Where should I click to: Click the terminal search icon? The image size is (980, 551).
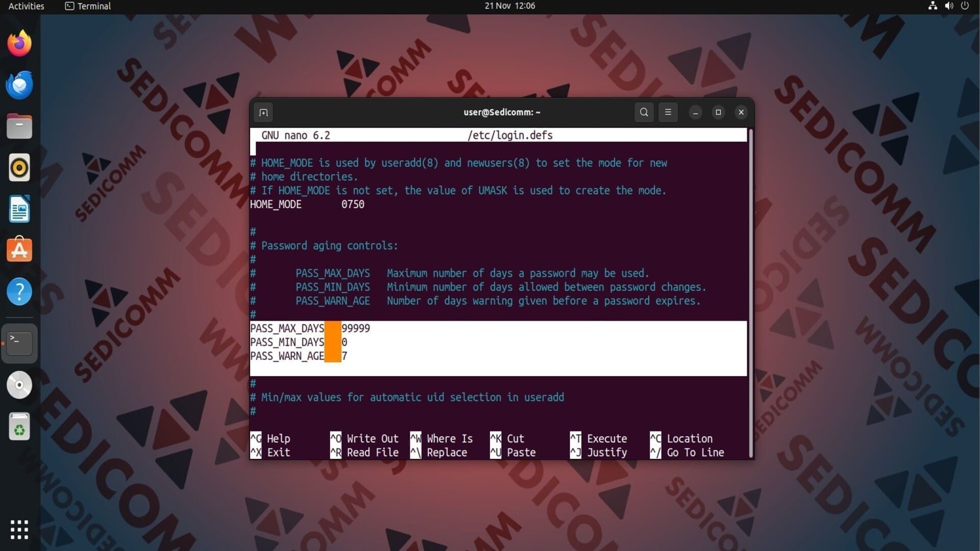(644, 112)
